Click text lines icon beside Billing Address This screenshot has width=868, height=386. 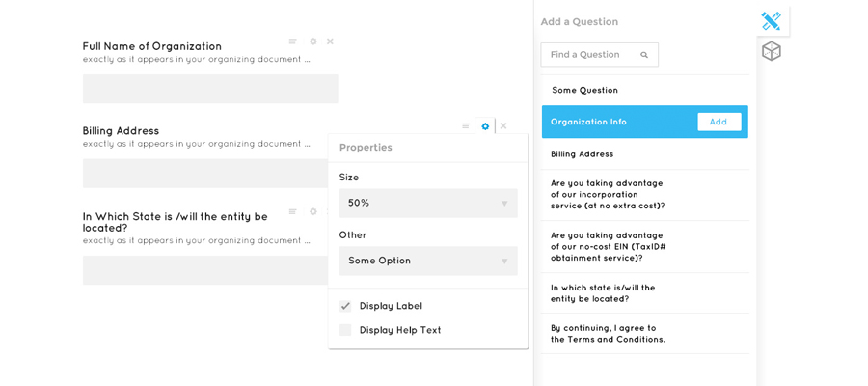pyautogui.click(x=466, y=126)
